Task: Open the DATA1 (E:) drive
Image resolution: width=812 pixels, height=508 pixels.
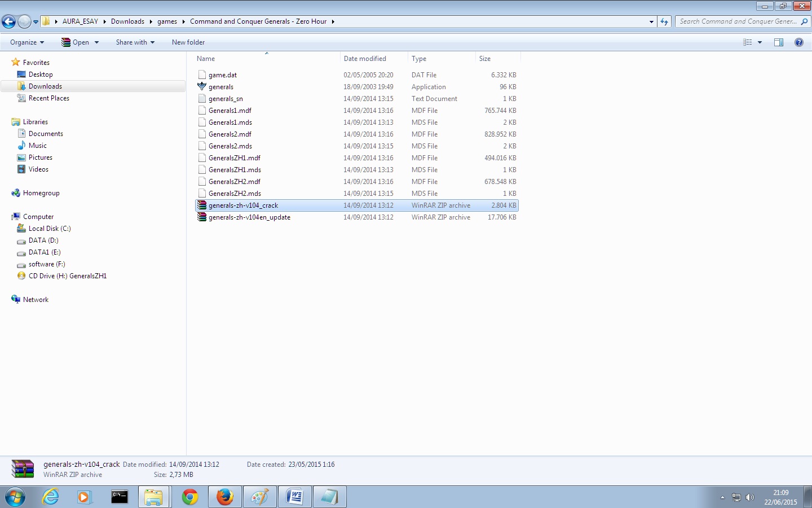Action: point(45,252)
